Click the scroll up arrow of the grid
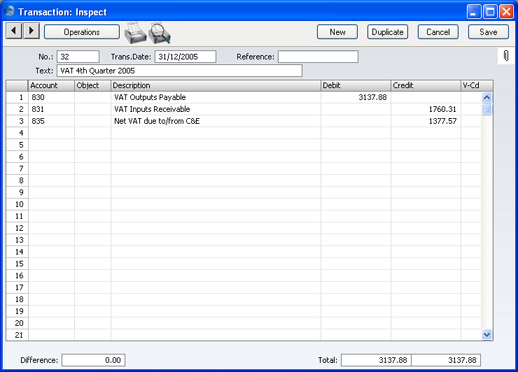 [487, 97]
